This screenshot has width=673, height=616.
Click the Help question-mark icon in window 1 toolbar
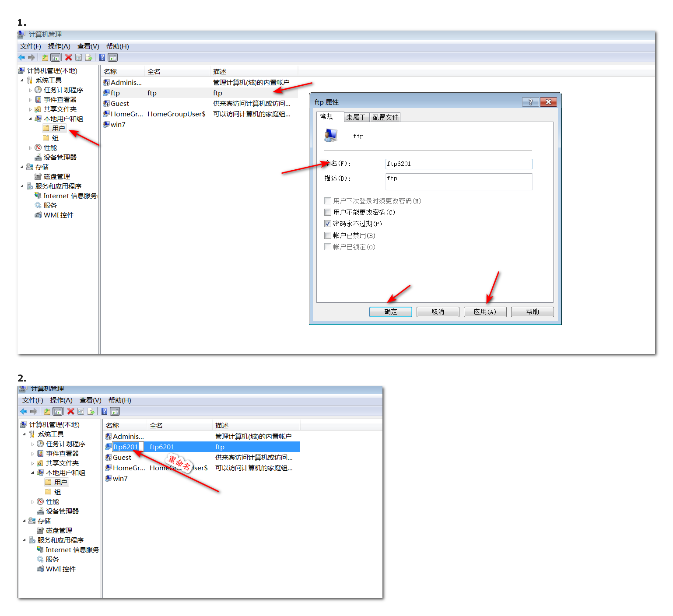(102, 57)
